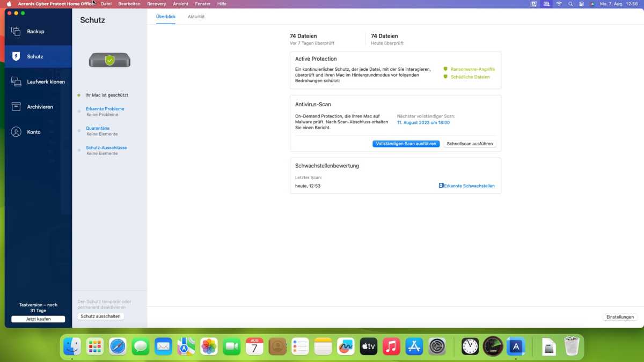Open Maps from the Dock
The height and width of the screenshot is (362, 644).
pyautogui.click(x=186, y=346)
